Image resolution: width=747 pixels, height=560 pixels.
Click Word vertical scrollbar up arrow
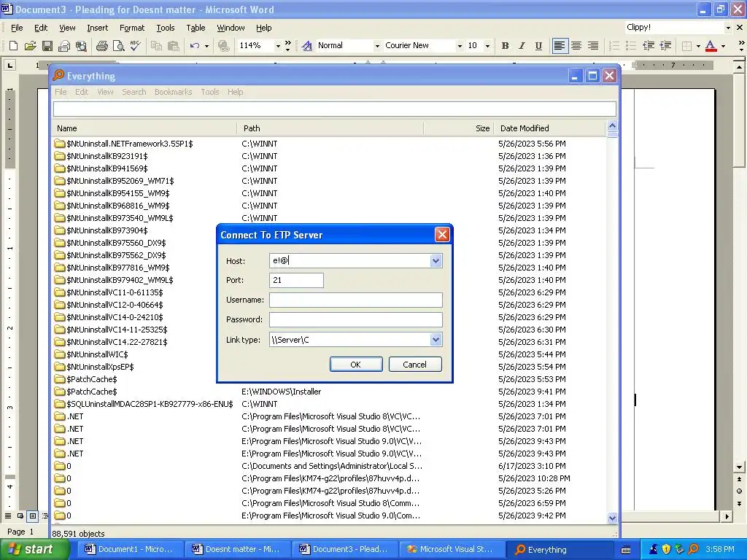(x=739, y=66)
